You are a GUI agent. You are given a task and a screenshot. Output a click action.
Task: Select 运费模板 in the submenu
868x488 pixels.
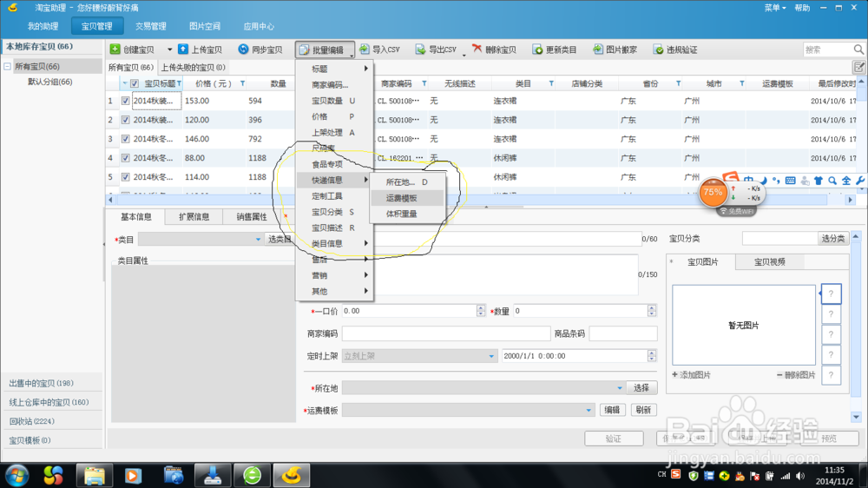pos(407,198)
